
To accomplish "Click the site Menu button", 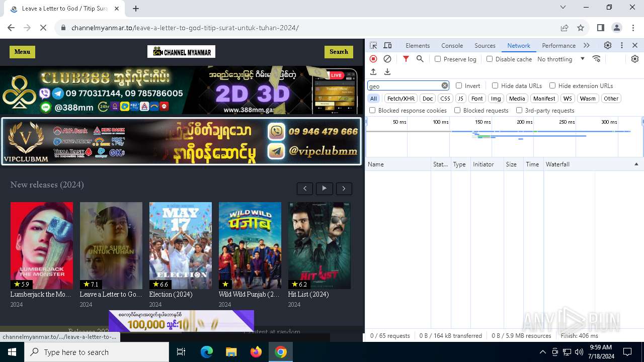I will pyautogui.click(x=22, y=52).
